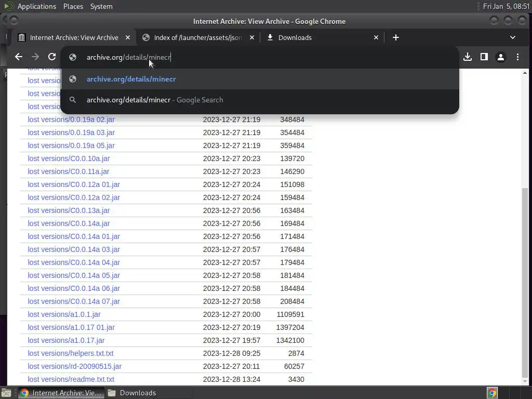Open the Applications menu

pyautogui.click(x=37, y=6)
